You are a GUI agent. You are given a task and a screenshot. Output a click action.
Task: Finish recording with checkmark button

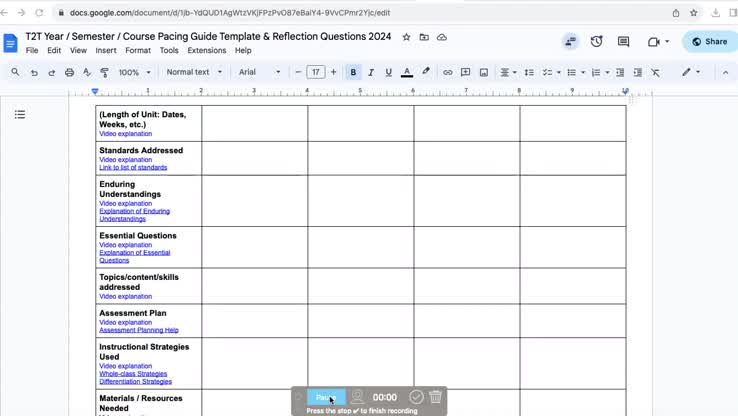coord(416,397)
